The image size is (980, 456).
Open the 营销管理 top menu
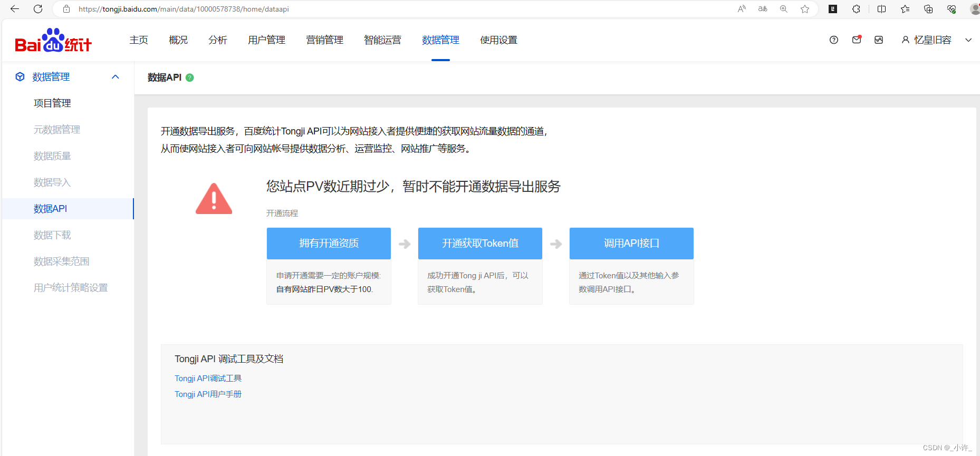[325, 40]
